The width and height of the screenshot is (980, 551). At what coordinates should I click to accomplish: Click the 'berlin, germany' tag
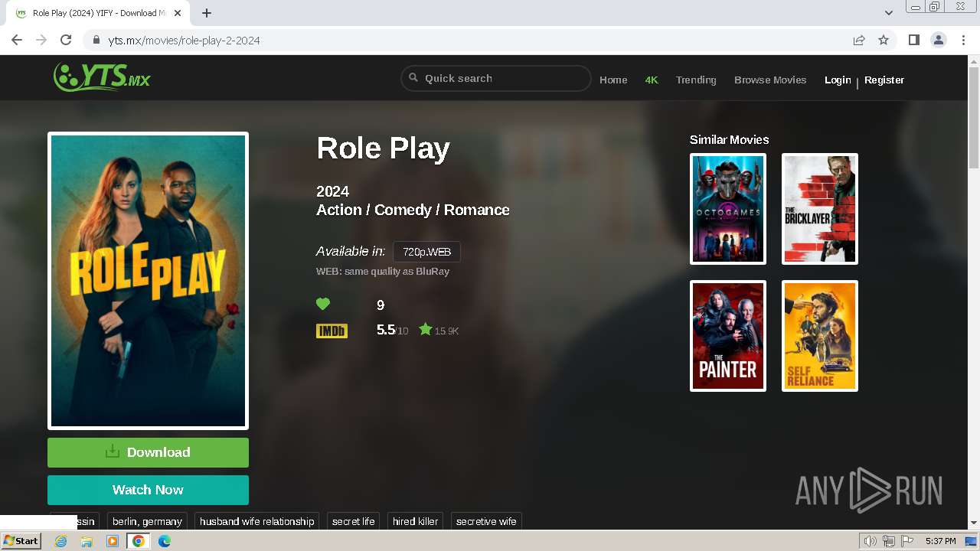tap(147, 521)
